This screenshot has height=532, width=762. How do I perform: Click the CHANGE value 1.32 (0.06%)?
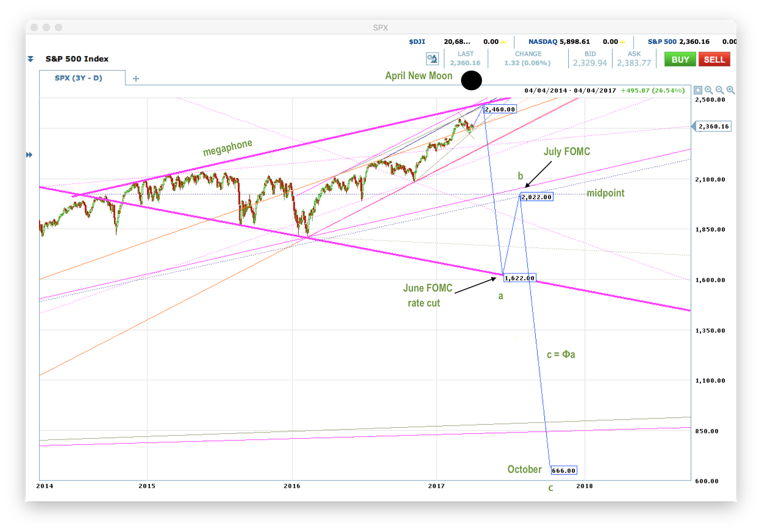click(x=528, y=63)
